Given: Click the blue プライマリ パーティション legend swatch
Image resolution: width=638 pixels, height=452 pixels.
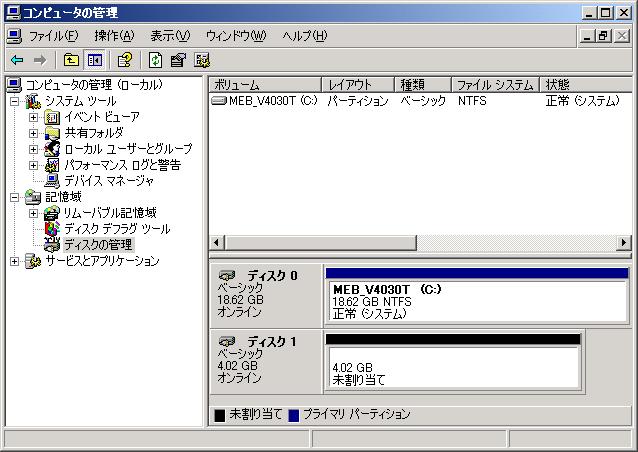Looking at the screenshot, I should (x=293, y=415).
